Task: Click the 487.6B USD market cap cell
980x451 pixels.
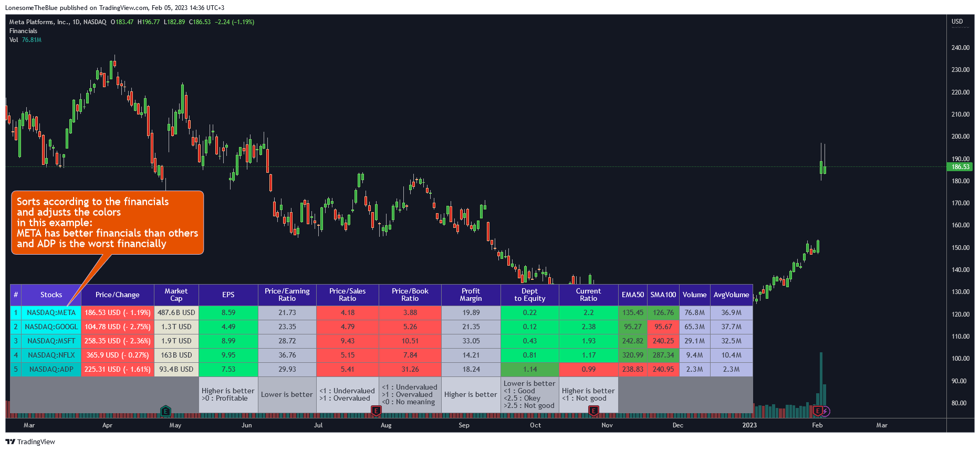Action: point(176,313)
